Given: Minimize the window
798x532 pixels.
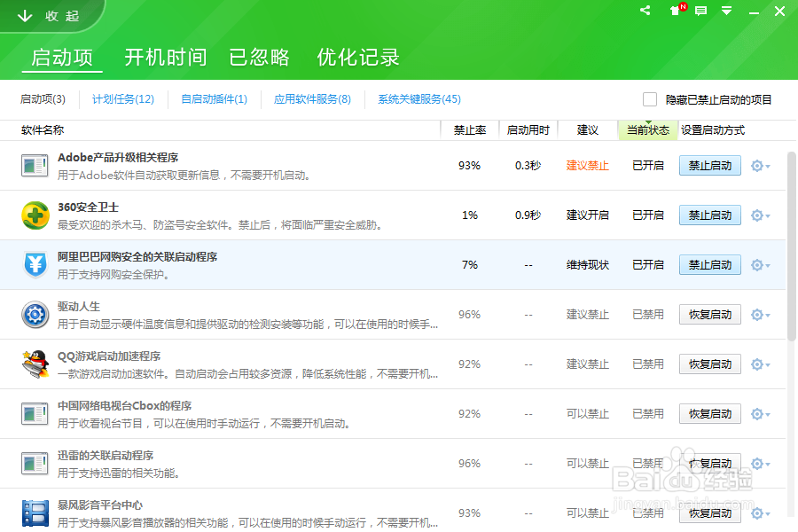Looking at the screenshot, I should 754,12.
